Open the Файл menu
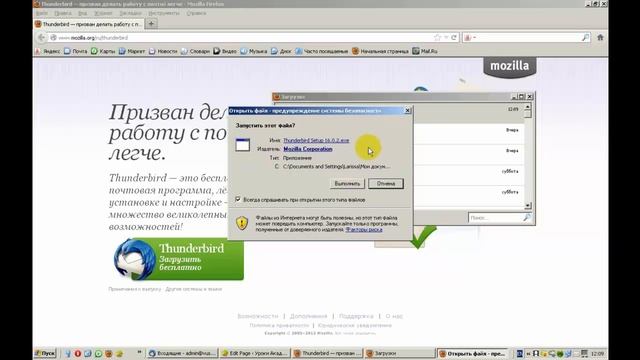This screenshot has width=640, height=360. [x=42, y=13]
